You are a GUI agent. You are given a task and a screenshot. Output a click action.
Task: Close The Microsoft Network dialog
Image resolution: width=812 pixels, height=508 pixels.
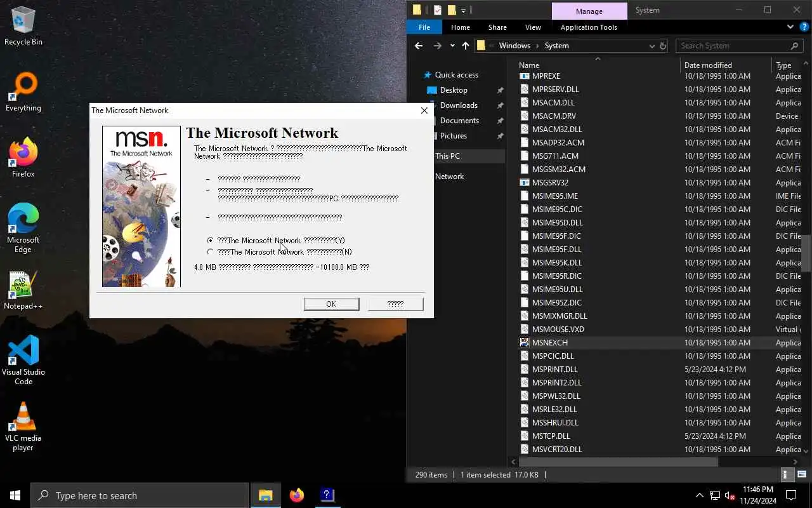(x=424, y=110)
